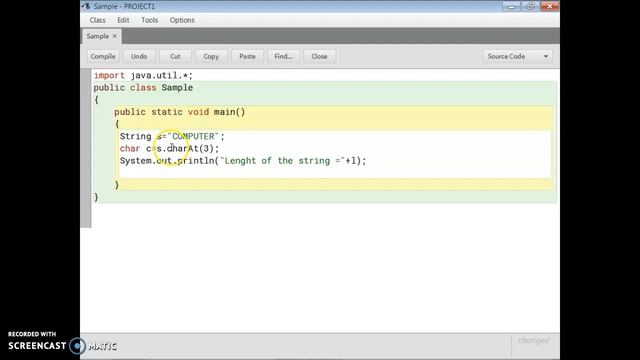
Task: Open the Options menu
Action: (x=182, y=20)
